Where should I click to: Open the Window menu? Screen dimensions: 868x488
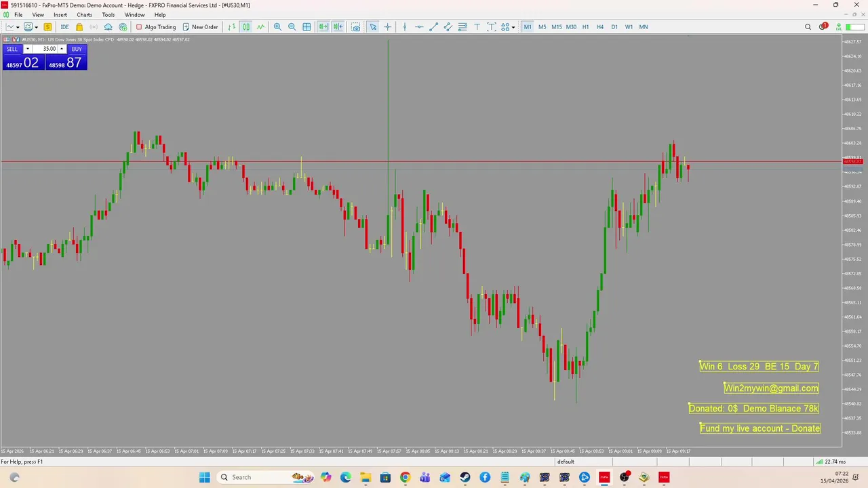134,15
